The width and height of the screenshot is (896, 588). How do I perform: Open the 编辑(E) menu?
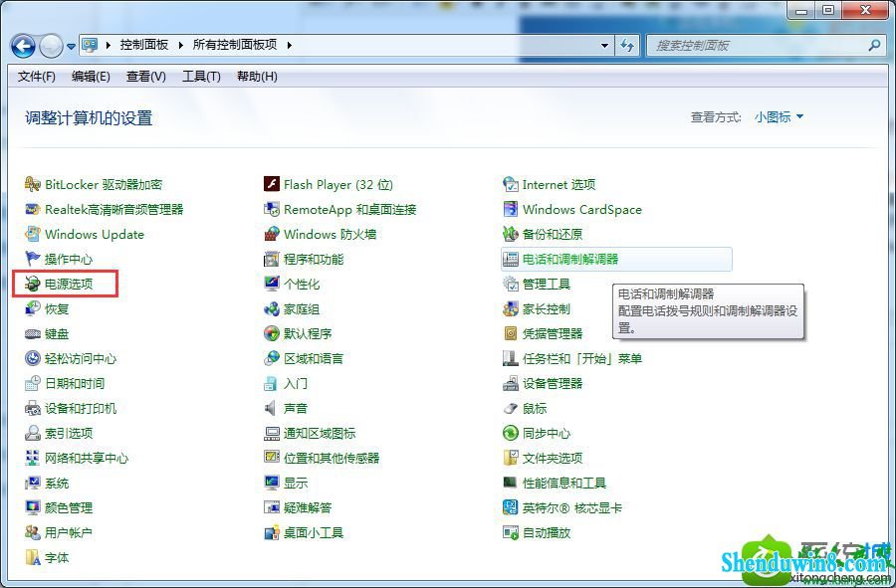(x=91, y=77)
